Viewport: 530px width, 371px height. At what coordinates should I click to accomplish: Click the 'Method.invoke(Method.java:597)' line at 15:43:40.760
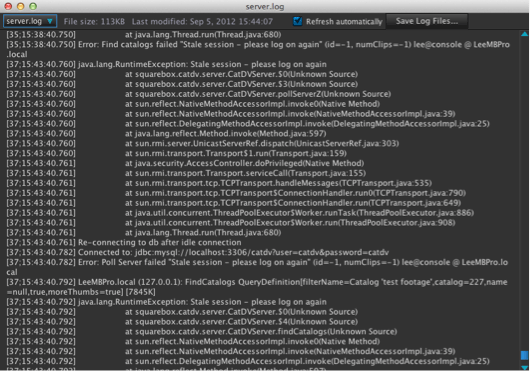click(166, 133)
